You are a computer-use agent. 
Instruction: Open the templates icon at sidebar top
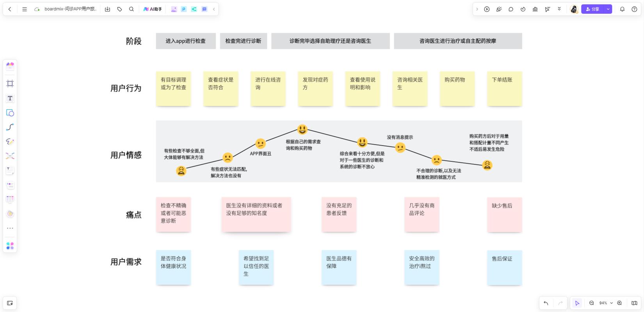(10, 66)
